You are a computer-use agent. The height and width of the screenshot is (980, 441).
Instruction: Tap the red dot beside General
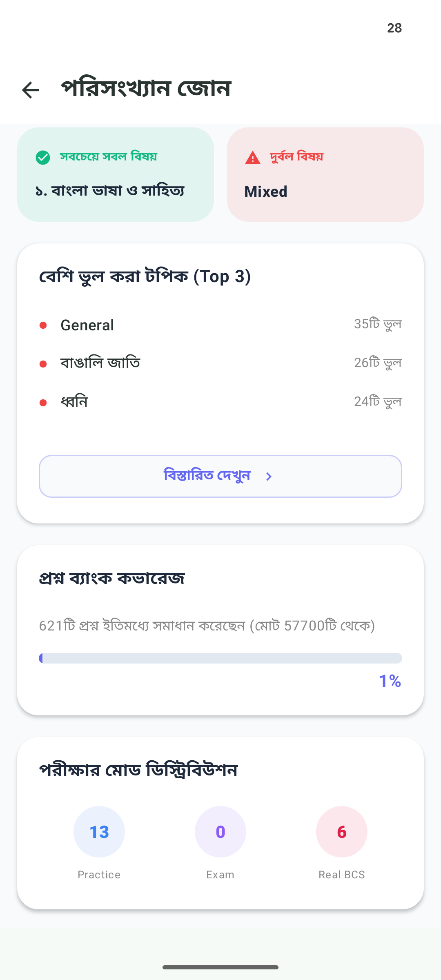43,325
